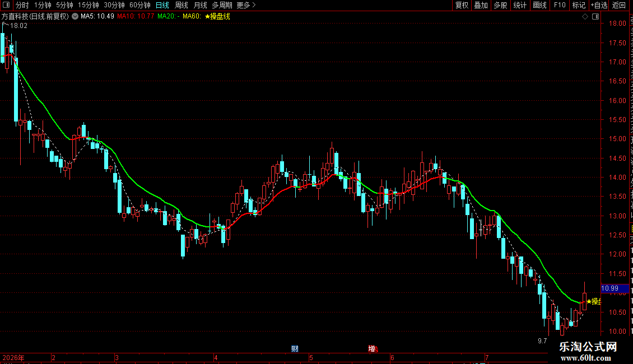Click the 财 financial event marker
Image resolution: width=633 pixels, height=364 pixels.
pyautogui.click(x=295, y=349)
